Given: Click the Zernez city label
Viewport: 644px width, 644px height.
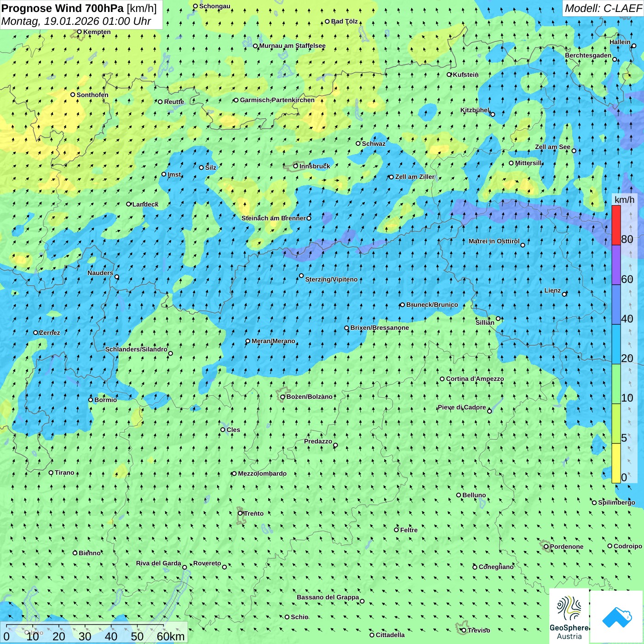Looking at the screenshot, I should [50, 333].
